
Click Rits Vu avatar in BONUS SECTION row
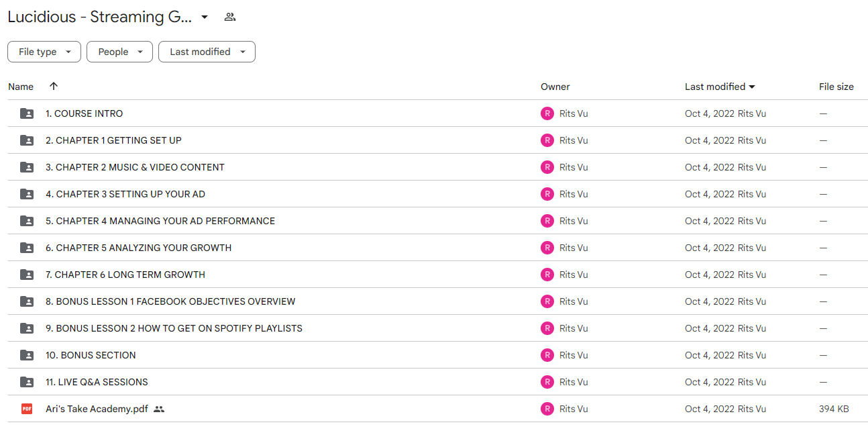point(547,355)
